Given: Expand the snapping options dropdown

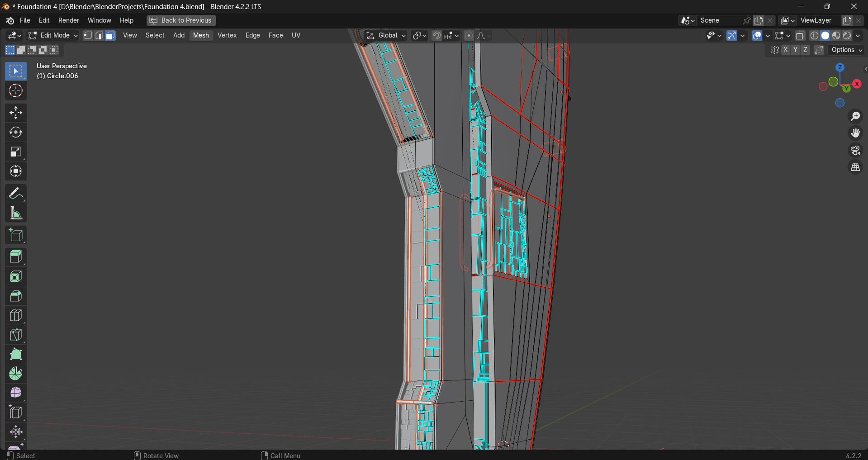Looking at the screenshot, I should point(451,36).
